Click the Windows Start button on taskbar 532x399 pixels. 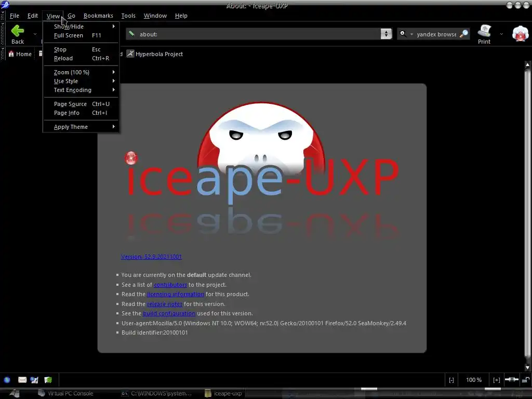click(x=15, y=393)
